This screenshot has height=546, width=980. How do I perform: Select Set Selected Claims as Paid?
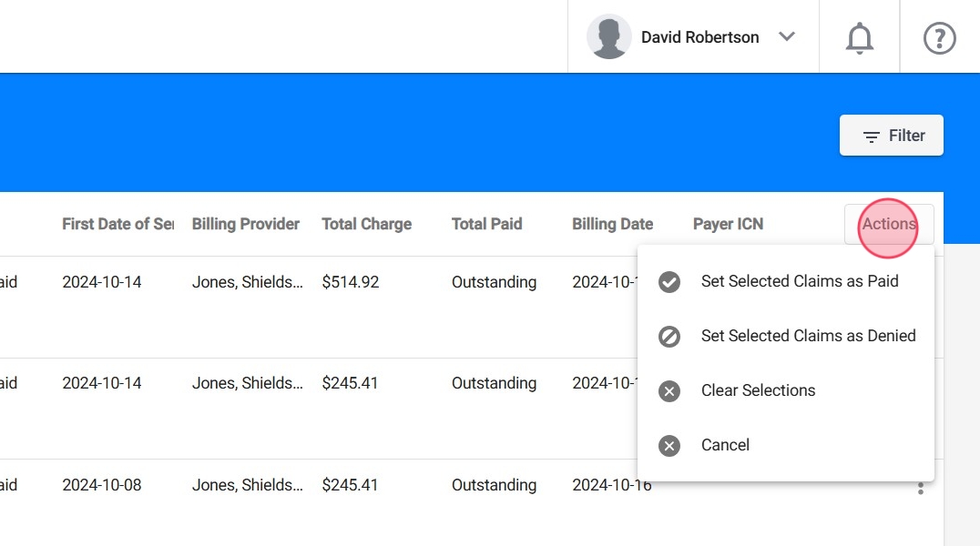pos(800,282)
